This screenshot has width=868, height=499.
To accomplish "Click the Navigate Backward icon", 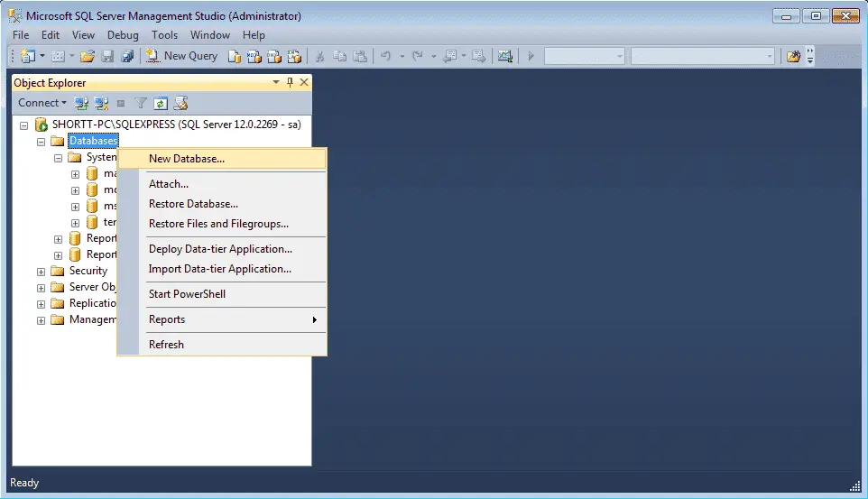I will [x=450, y=56].
